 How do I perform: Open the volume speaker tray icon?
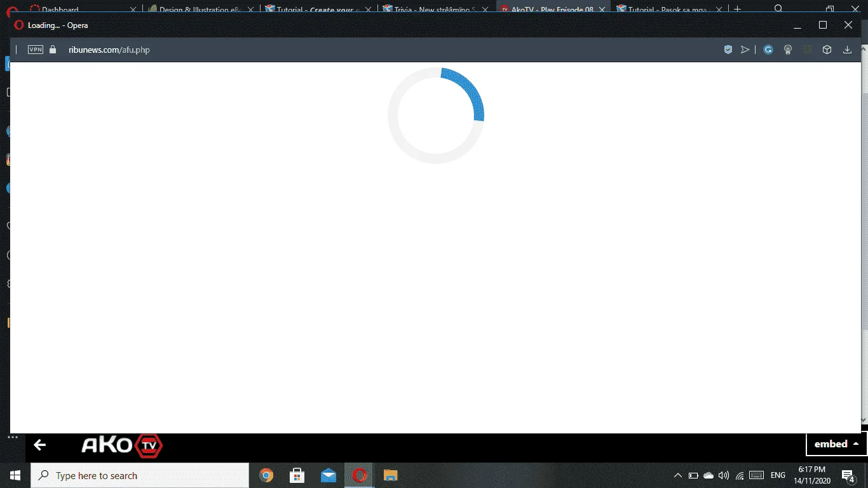click(x=724, y=475)
